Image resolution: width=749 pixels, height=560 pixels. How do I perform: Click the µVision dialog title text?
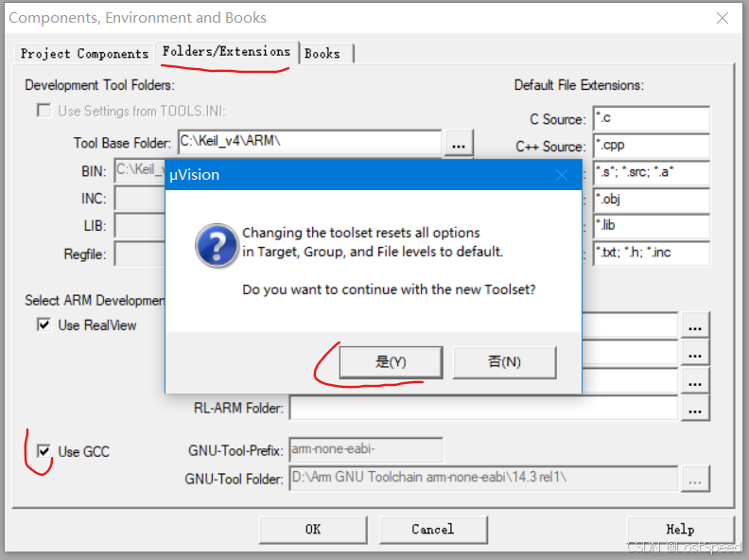pos(195,175)
